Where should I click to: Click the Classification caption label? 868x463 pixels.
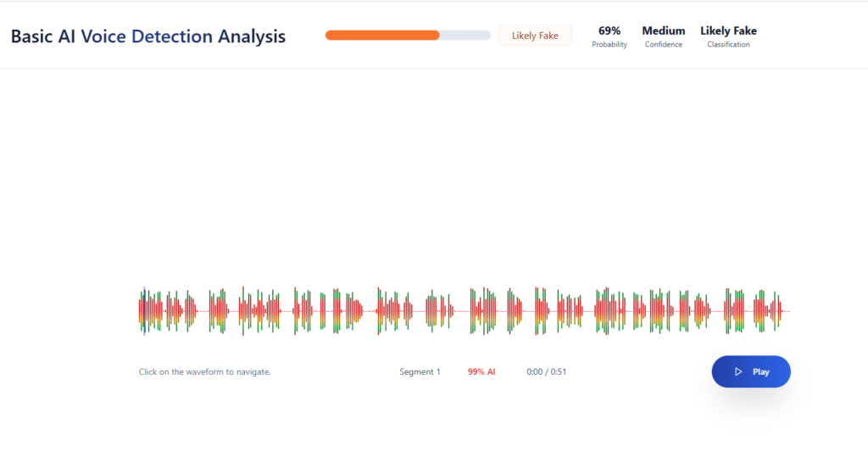[x=728, y=45]
